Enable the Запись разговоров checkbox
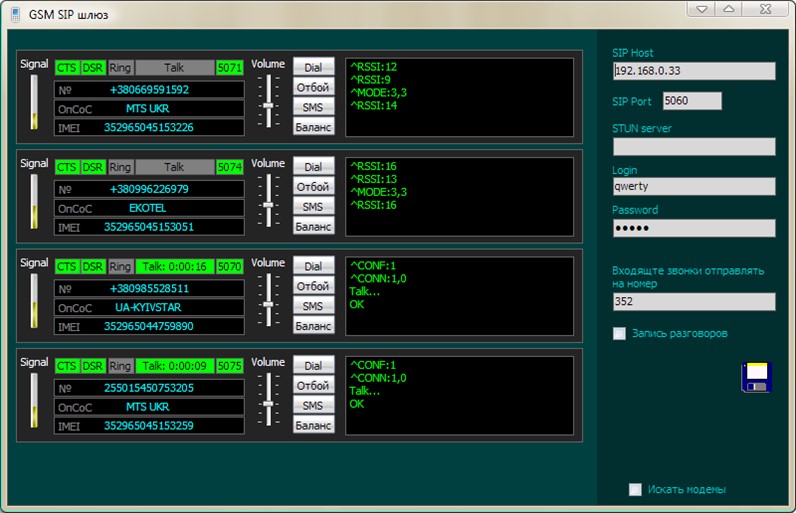This screenshot has width=796, height=513. pos(620,333)
